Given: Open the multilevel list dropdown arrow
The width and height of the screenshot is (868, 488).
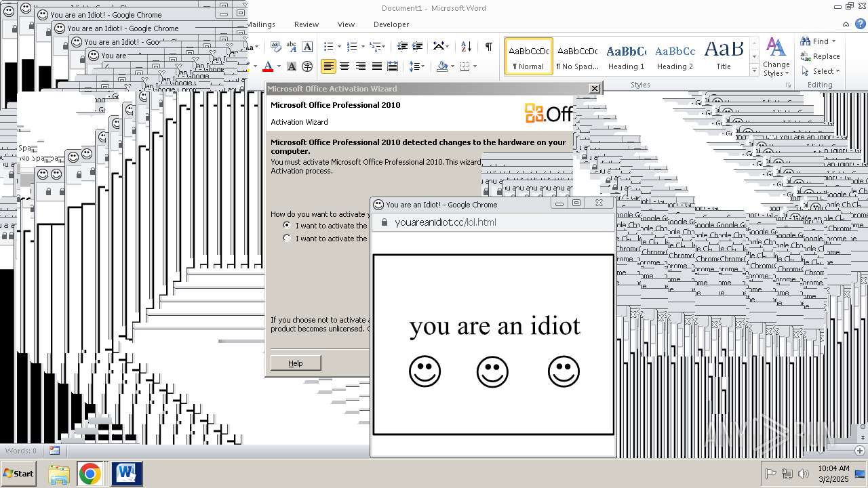Looking at the screenshot, I should [x=384, y=47].
